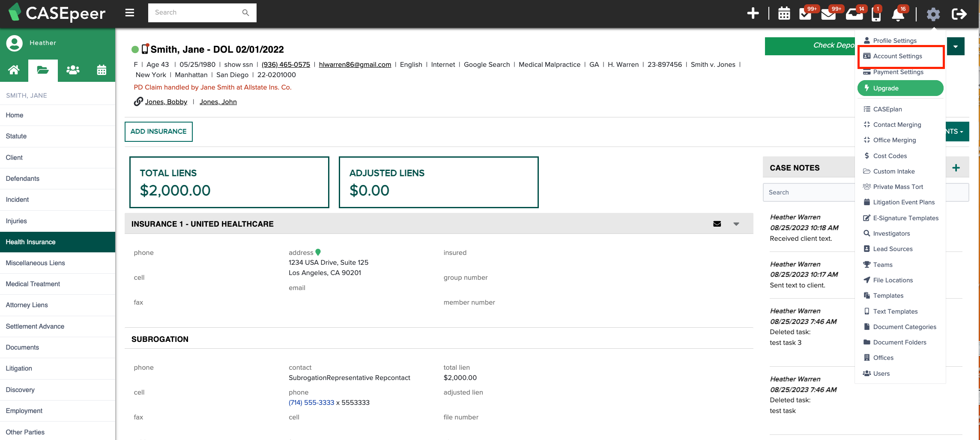980x440 pixels.
Task: Click the envelope icon in Insurance 1 header
Action: tap(717, 224)
